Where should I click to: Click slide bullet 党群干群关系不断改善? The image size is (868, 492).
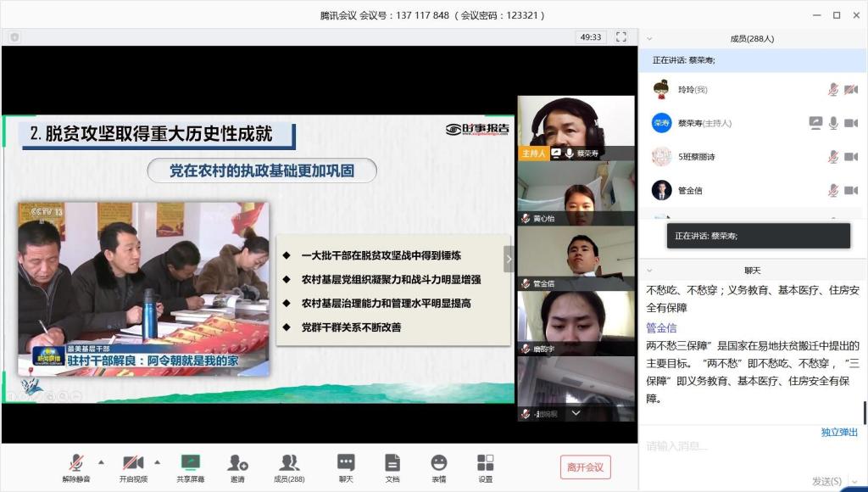(351, 327)
